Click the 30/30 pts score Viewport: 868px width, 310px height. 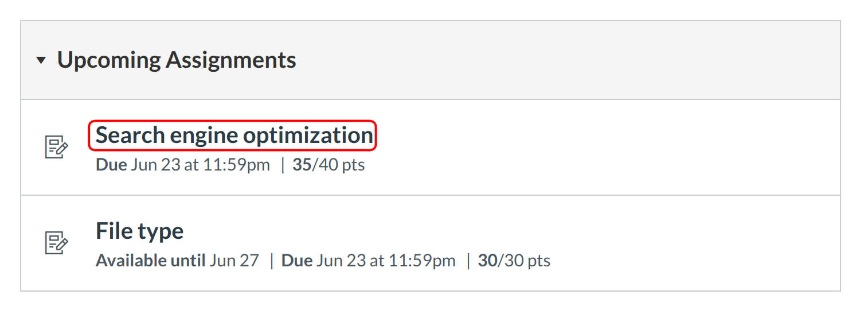point(514,261)
